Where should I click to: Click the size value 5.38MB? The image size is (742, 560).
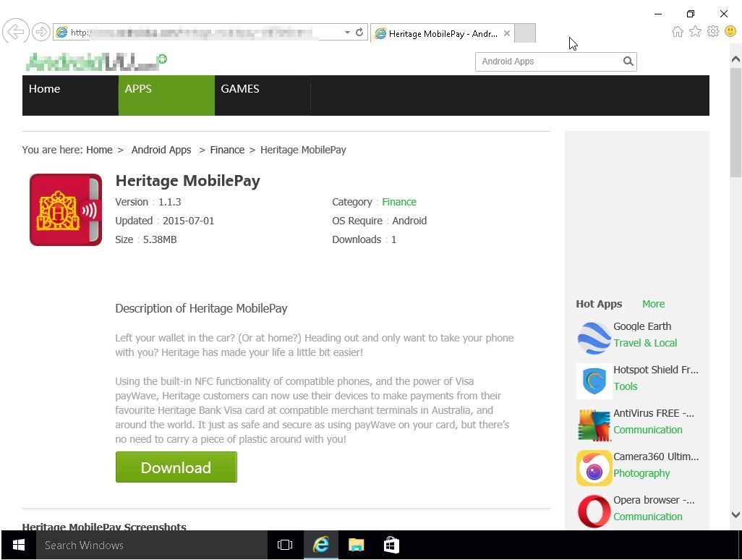[160, 240]
